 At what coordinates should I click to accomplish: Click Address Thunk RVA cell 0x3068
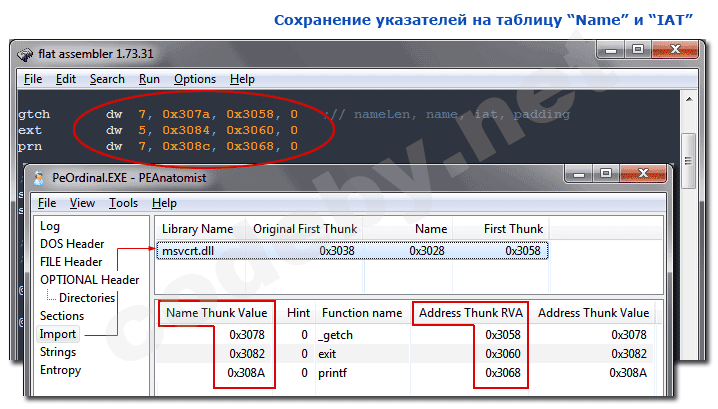pos(503,373)
